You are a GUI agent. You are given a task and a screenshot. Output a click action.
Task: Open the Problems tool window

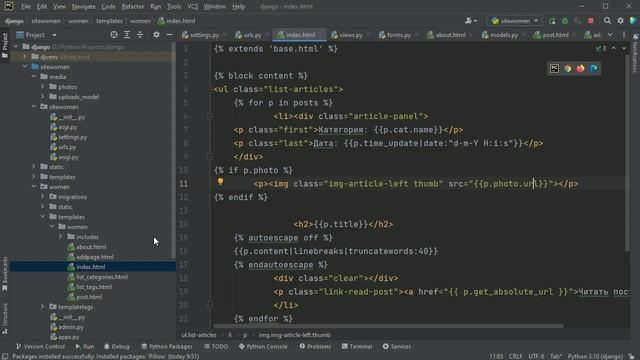click(x=315, y=346)
